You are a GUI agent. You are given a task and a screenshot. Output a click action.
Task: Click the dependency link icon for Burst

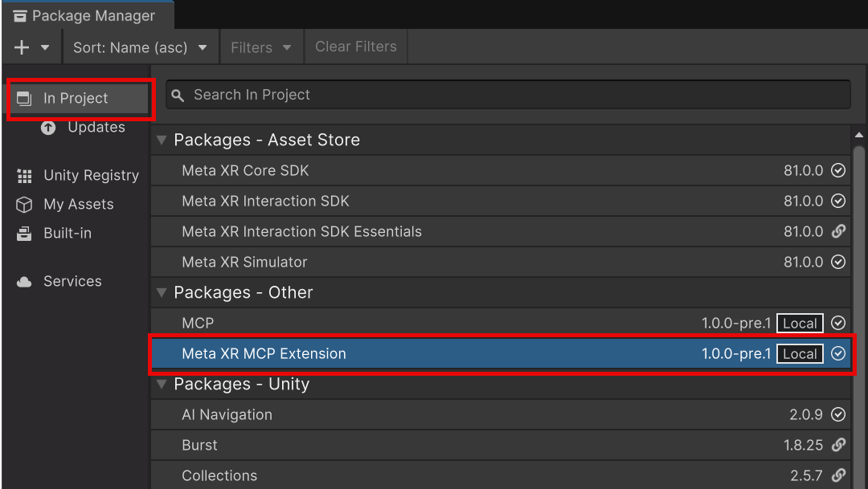tap(838, 445)
